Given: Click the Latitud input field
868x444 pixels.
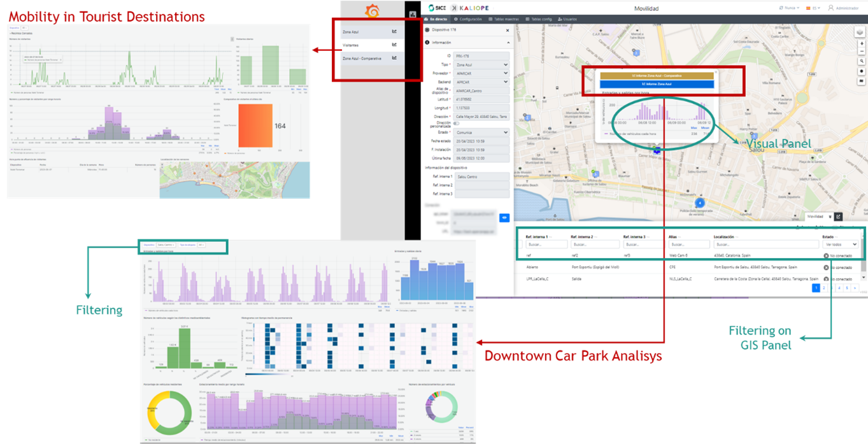Looking at the screenshot, I should click(481, 99).
